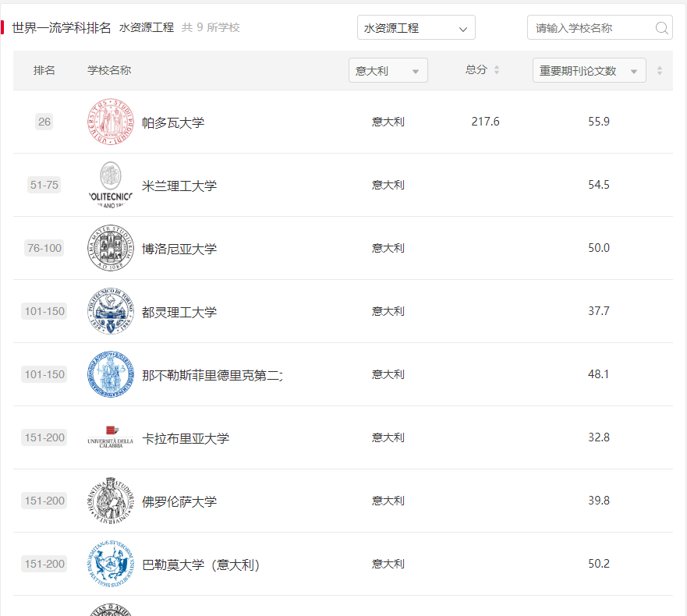Screen dimensions: 687x616
Task: Click the Politecnico di Milano logo
Action: click(x=110, y=185)
